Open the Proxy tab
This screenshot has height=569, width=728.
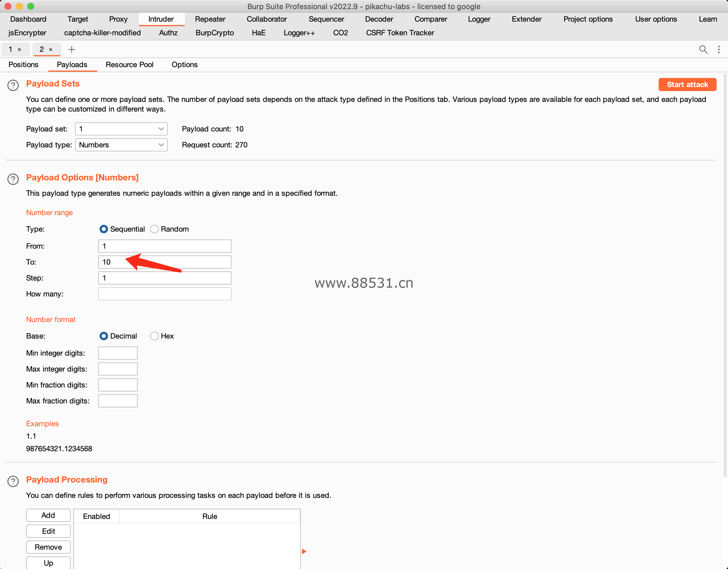tap(118, 19)
